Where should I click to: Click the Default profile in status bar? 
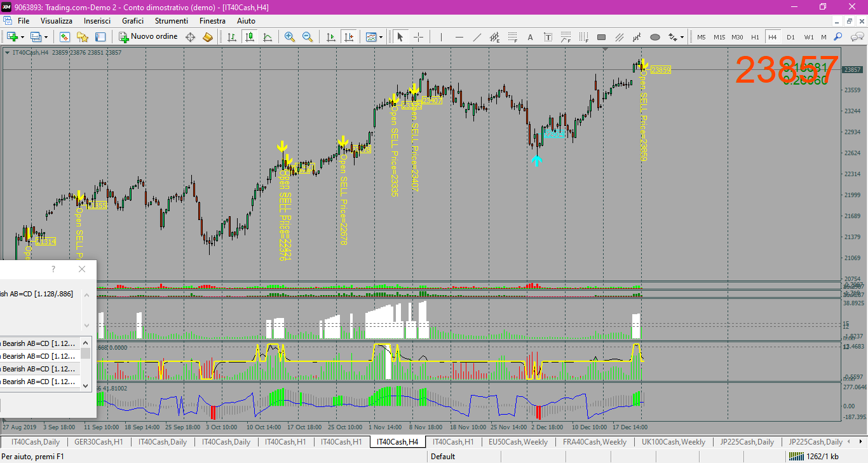tap(443, 456)
